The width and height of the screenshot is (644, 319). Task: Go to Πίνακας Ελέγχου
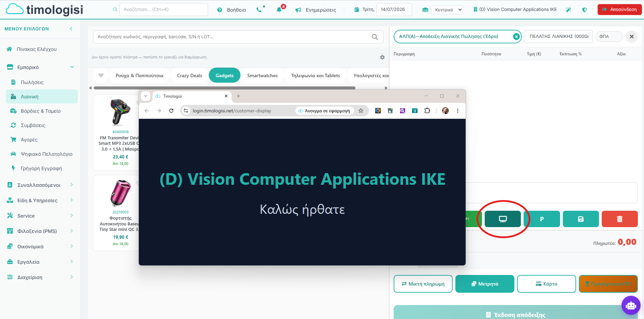coord(36,49)
